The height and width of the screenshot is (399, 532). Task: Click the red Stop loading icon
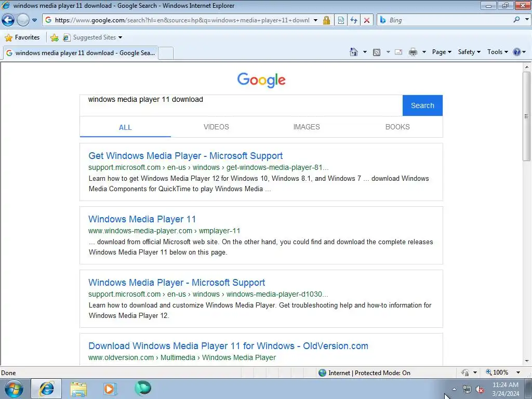(x=367, y=20)
